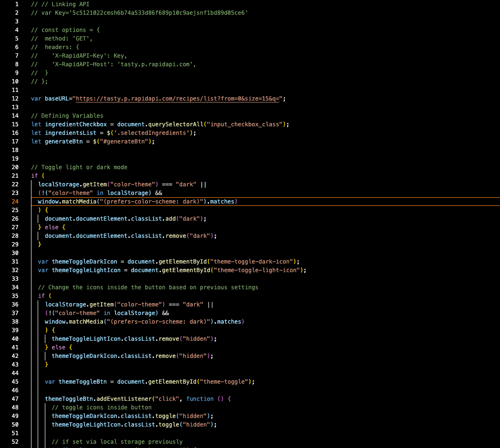This screenshot has width=500, height=448.
Task: Click the function keyword on line 47
Action: click(x=200, y=398)
